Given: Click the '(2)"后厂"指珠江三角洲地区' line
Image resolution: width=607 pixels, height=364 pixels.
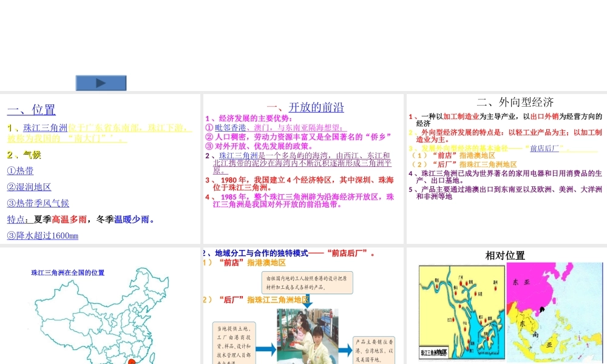Looking at the screenshot, I should click(x=464, y=164).
